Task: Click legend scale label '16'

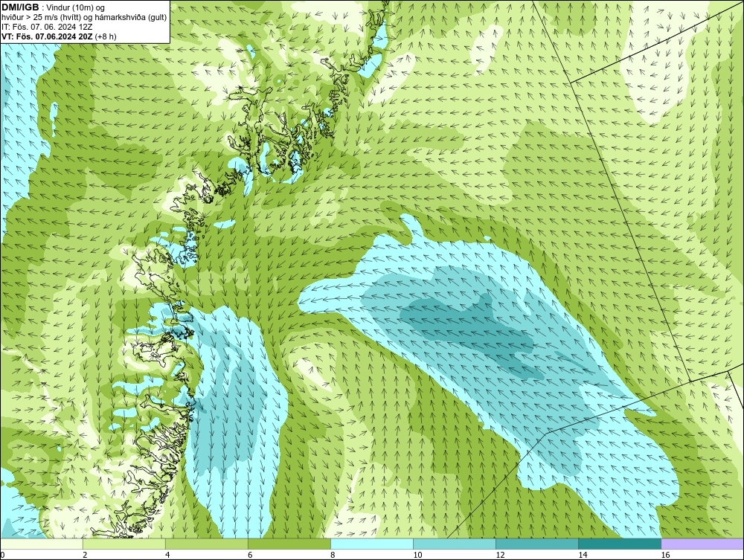Action: (665, 555)
